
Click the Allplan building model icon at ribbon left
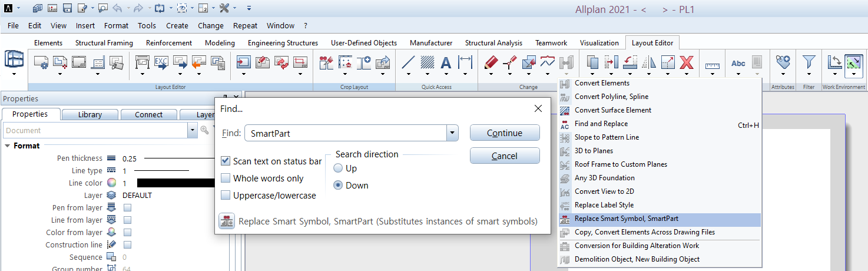14,59
